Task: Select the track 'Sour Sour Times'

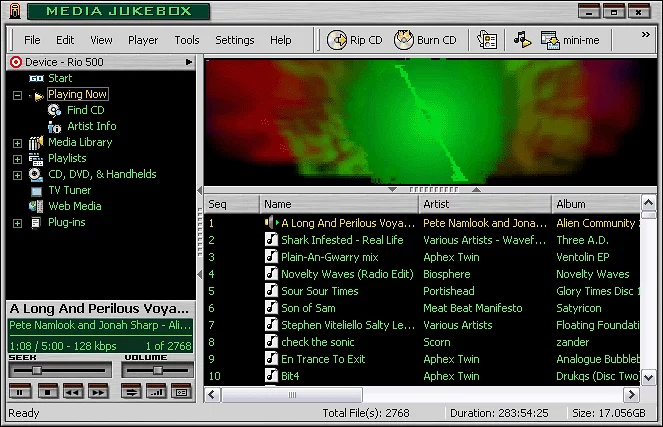Action: coord(319,291)
